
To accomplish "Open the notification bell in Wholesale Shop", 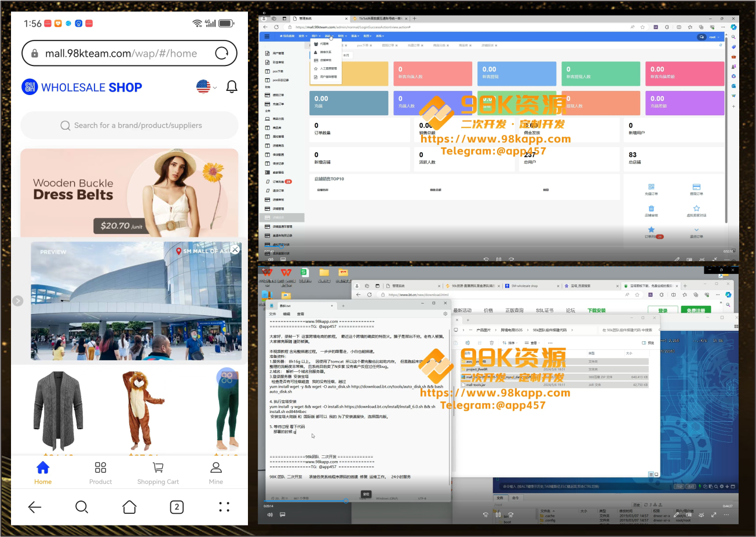I will tap(232, 87).
